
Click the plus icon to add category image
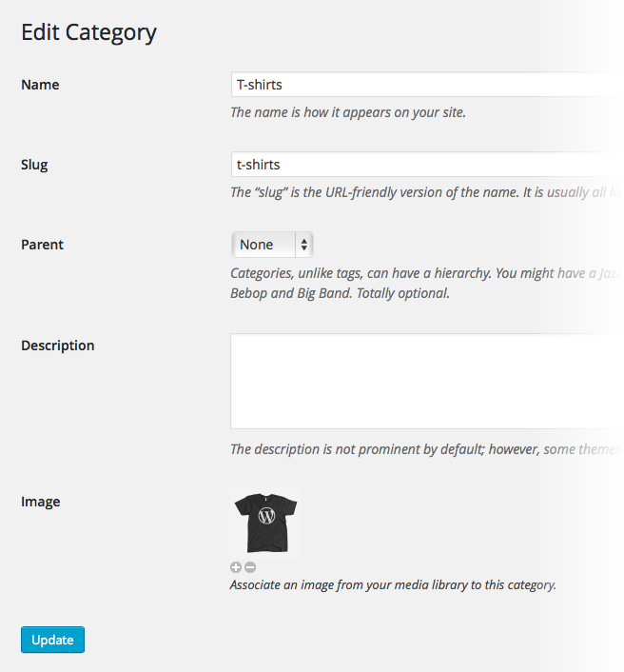pyautogui.click(x=237, y=566)
